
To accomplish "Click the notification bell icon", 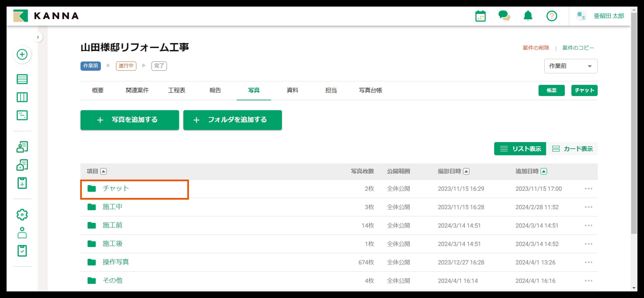I will click(x=528, y=16).
